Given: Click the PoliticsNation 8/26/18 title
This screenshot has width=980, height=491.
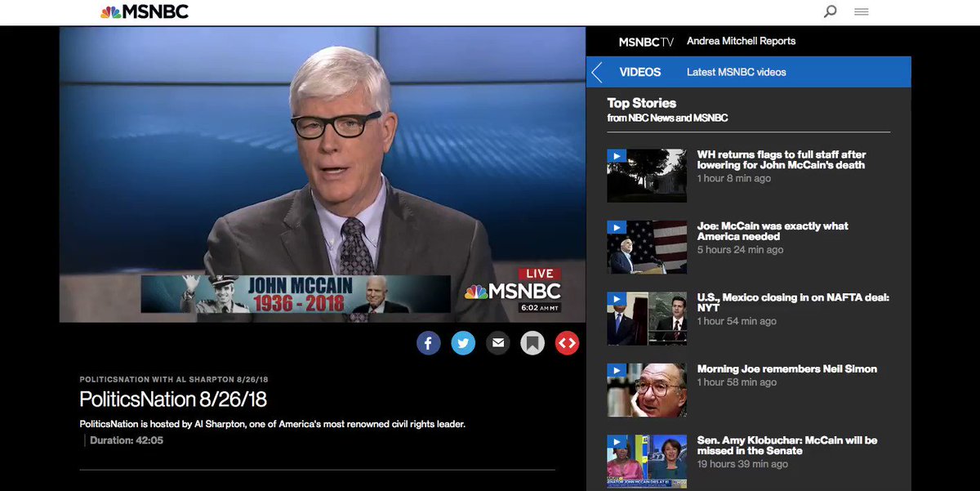Looking at the screenshot, I should click(173, 399).
